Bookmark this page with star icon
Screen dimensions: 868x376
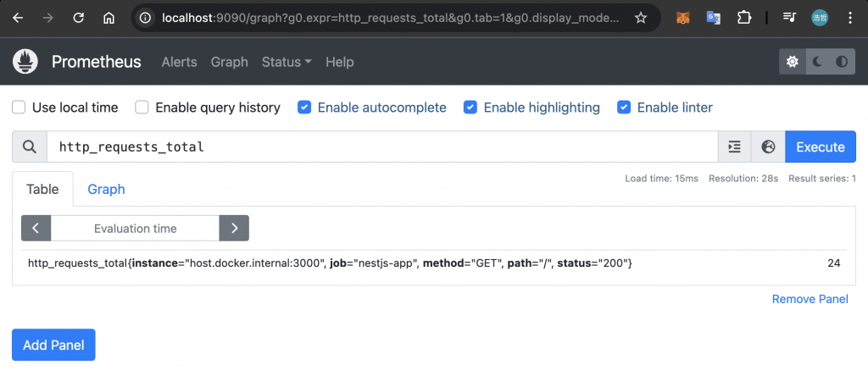(x=641, y=18)
